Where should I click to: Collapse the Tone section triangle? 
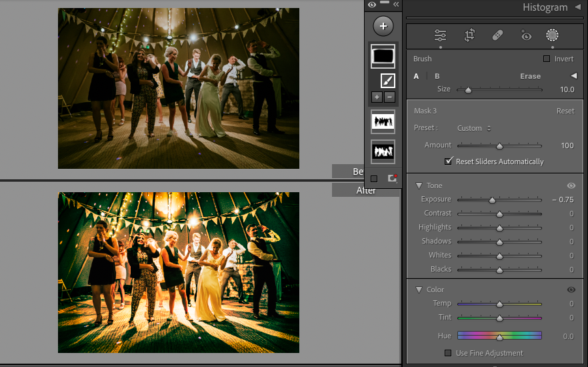coord(419,186)
